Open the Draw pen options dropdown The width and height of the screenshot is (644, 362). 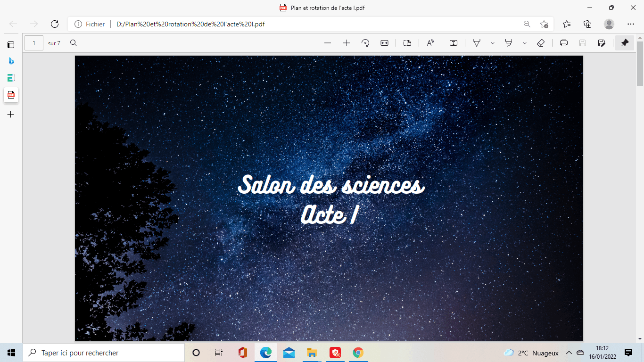(x=493, y=43)
